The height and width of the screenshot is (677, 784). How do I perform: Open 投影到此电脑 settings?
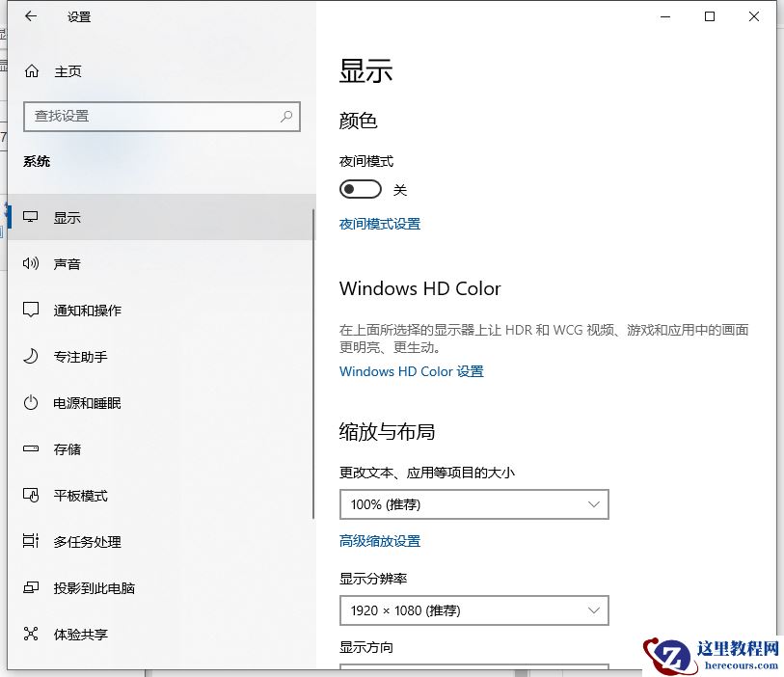[86, 588]
